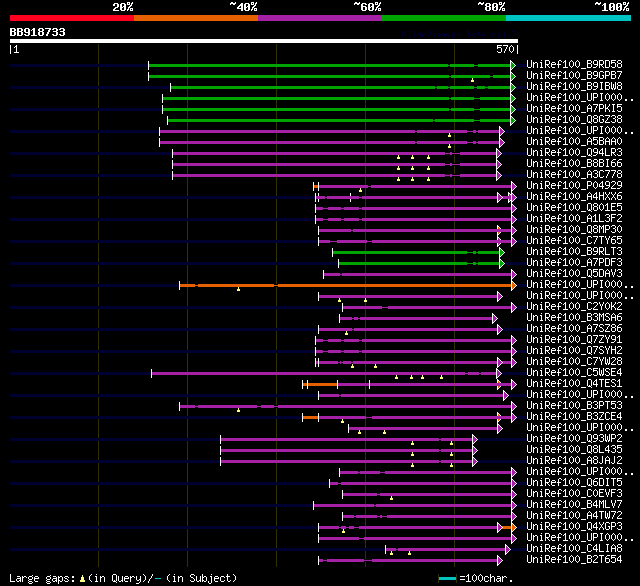Image resolution: width=640 pixels, height=586 pixels.
Task: Click the arrowhead ending the B3MSA6 alignment
Action: click(x=495, y=318)
